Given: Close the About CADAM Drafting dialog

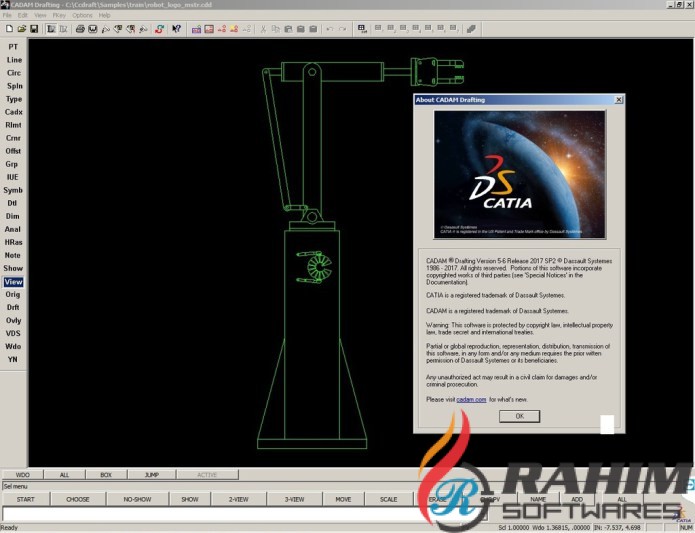Looking at the screenshot, I should (618, 100).
